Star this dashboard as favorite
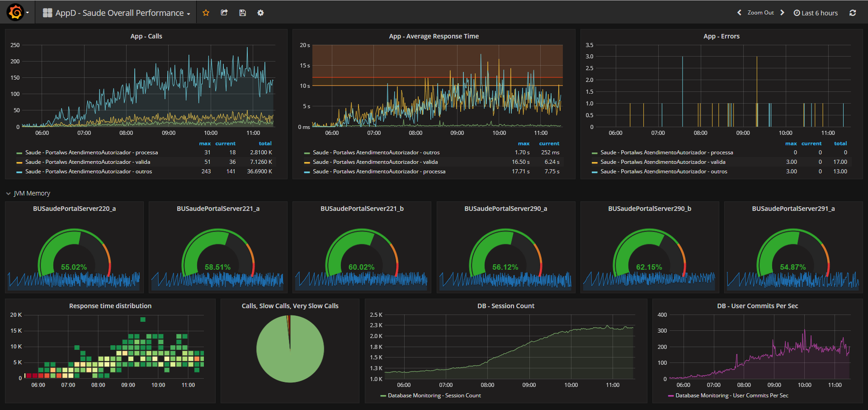 206,13
